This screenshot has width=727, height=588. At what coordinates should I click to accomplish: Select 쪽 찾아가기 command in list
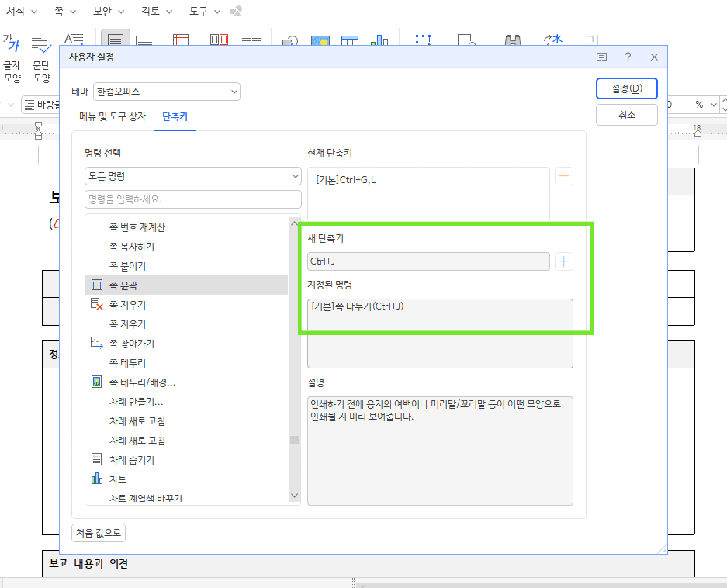tap(132, 344)
